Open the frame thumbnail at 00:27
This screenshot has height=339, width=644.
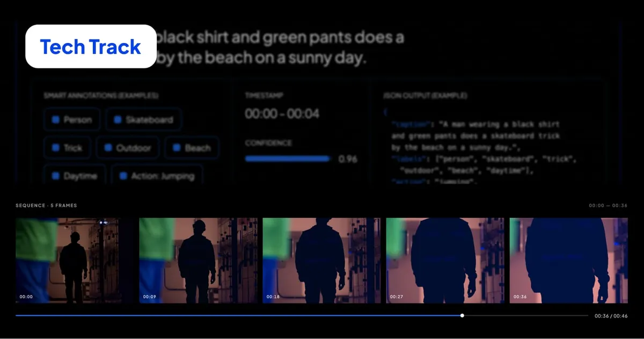(x=445, y=261)
